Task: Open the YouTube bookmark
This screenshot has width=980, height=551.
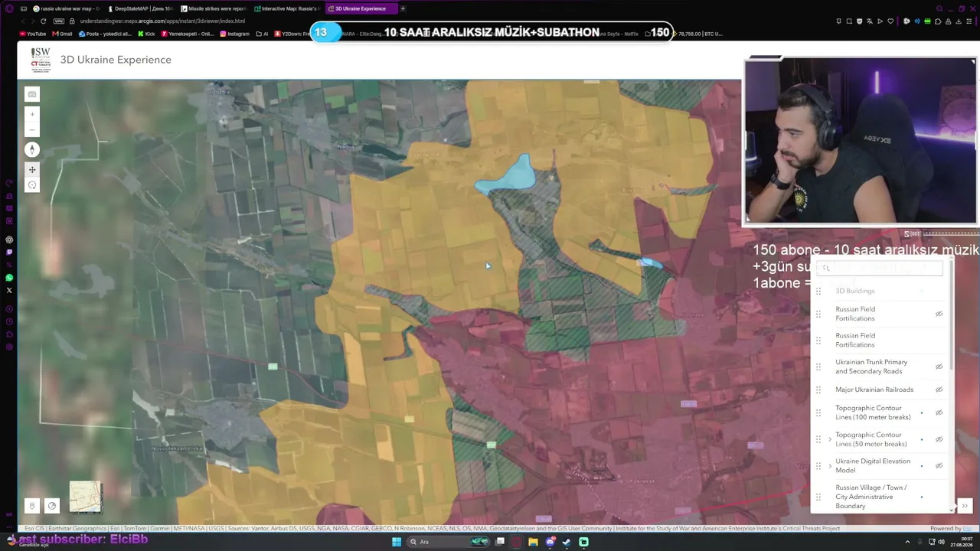Action: coord(33,34)
